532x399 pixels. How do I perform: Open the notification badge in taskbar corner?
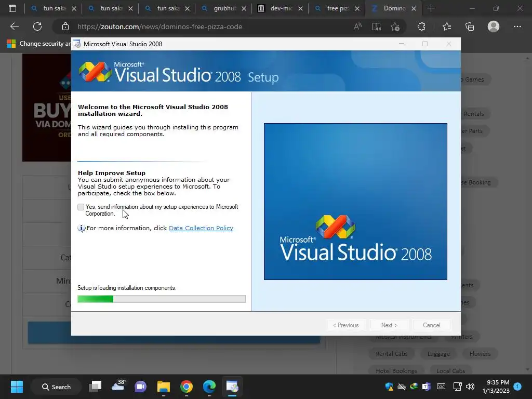(x=517, y=387)
